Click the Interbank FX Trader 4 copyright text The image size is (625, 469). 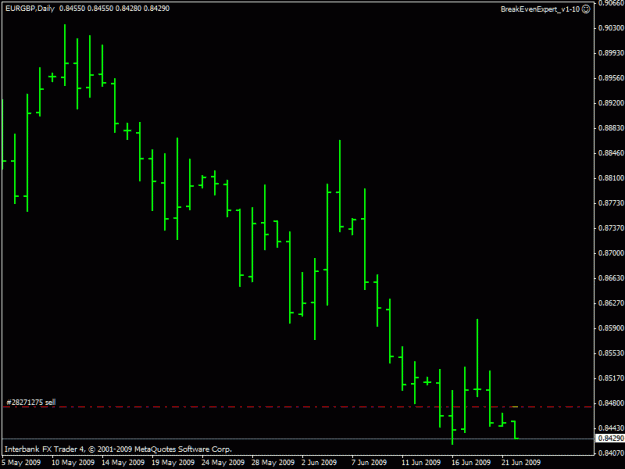coord(118,449)
